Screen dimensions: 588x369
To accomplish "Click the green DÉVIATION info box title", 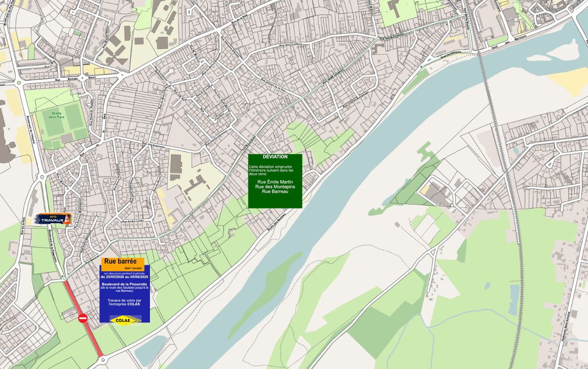I will pyautogui.click(x=275, y=157).
